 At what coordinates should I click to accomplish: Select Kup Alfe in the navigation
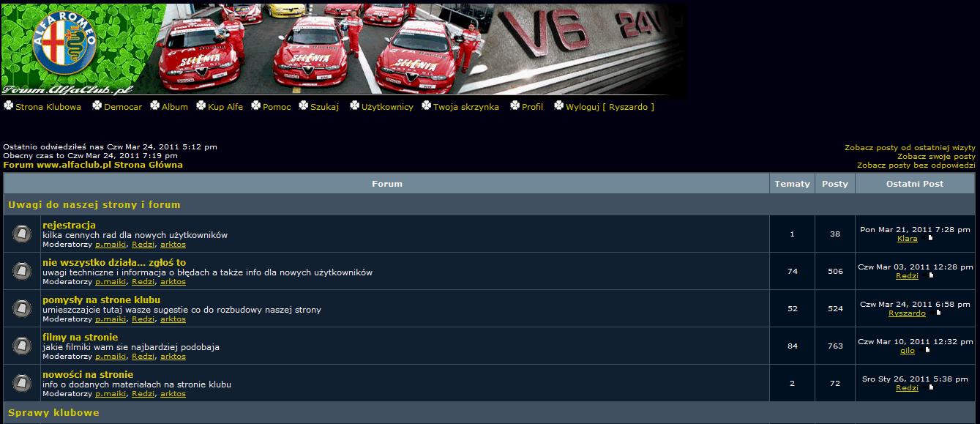coord(225,107)
